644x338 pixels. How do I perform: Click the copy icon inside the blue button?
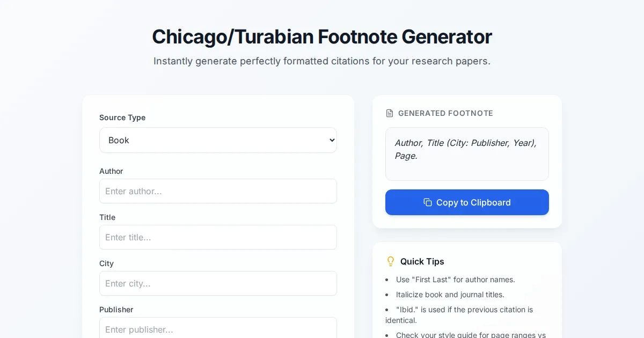pos(428,202)
